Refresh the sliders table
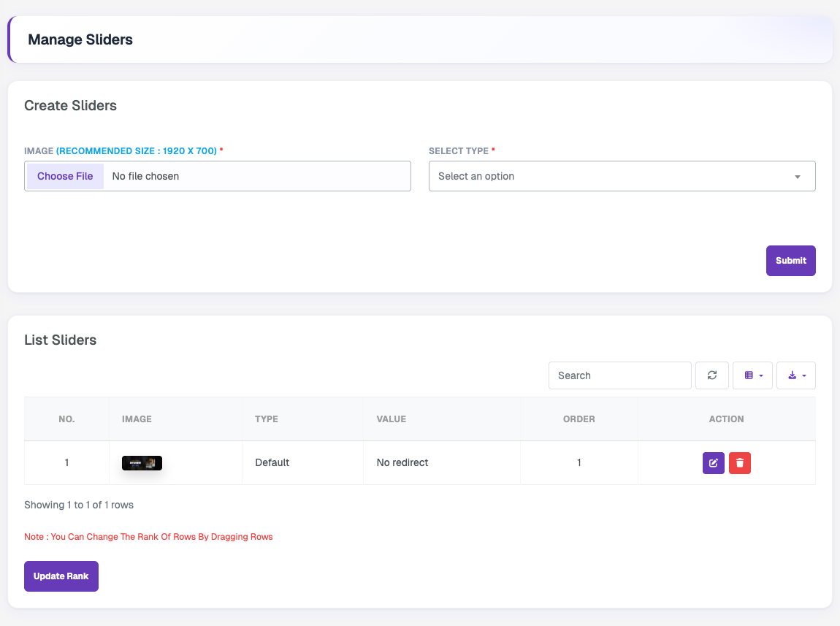 pyautogui.click(x=712, y=375)
